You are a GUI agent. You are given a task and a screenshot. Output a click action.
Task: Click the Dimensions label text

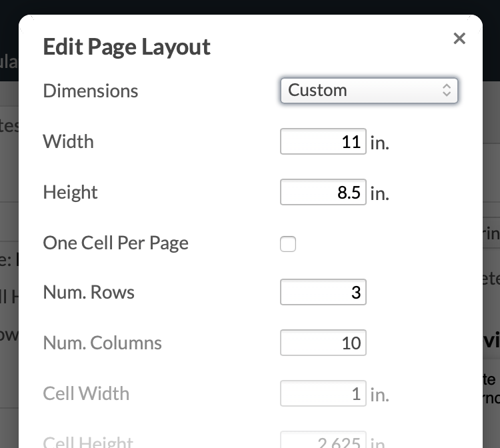[91, 91]
